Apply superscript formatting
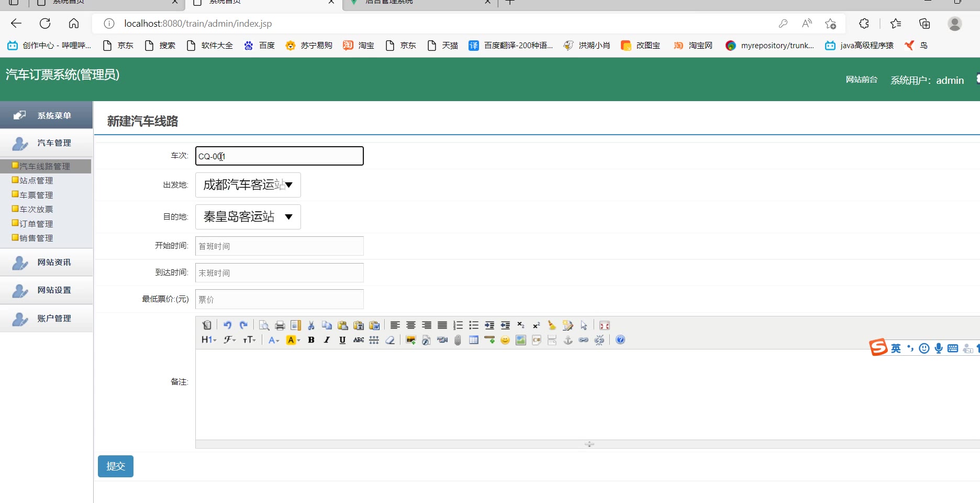 [537, 325]
